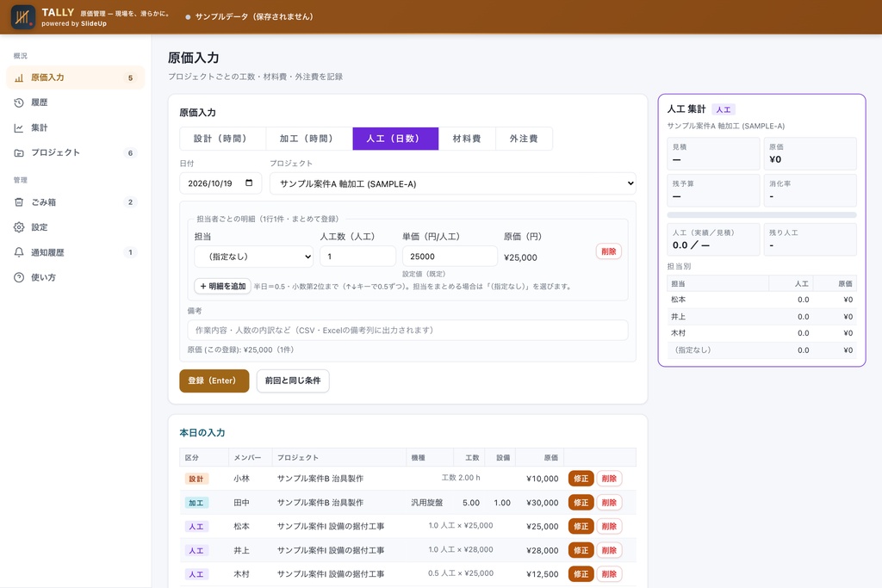Click the サンプルデータ（保存されません） status text
The height and width of the screenshot is (588, 882).
(x=254, y=17)
